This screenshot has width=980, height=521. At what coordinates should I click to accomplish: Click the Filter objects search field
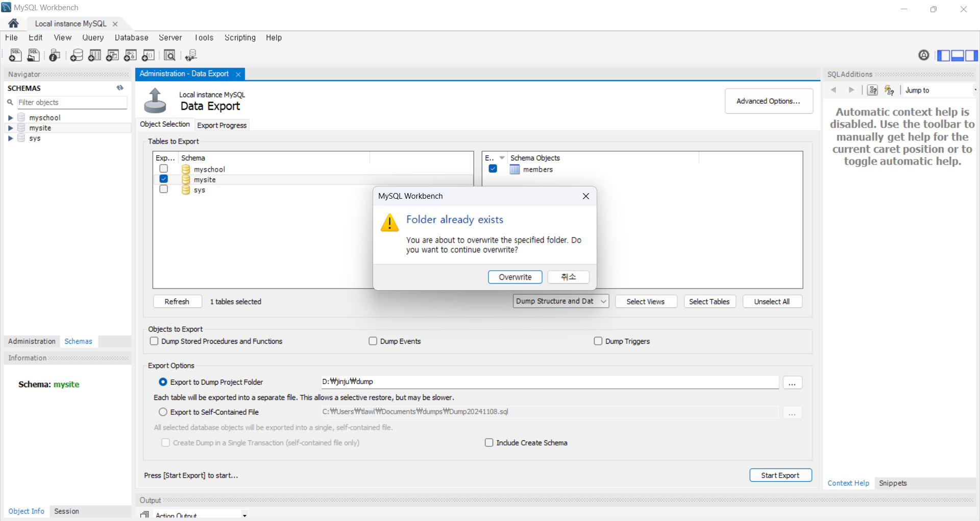coord(72,102)
